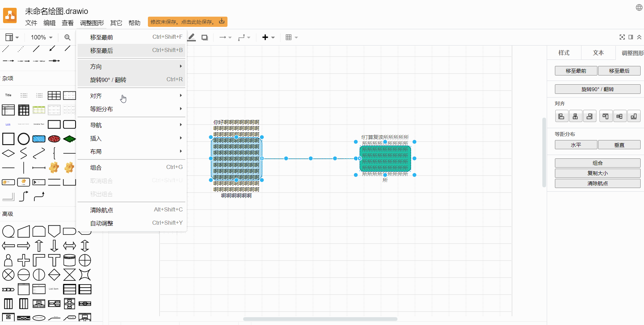The width and height of the screenshot is (644, 325).
Task: Select the green diamond shape
Action: pos(69,139)
